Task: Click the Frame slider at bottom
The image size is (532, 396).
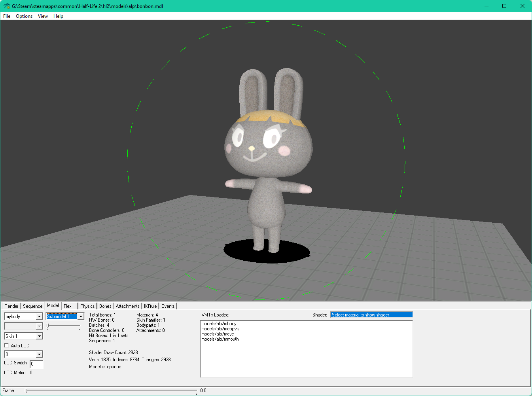Action: point(112,391)
